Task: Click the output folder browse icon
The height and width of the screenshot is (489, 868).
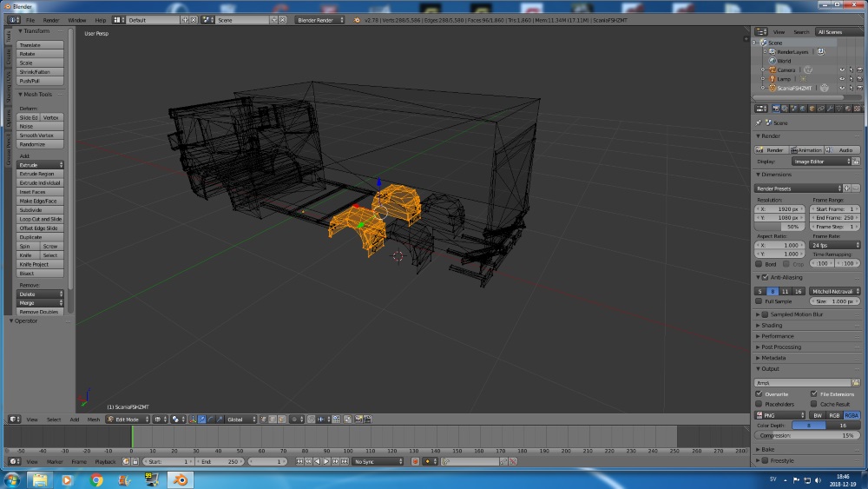Action: tap(856, 383)
